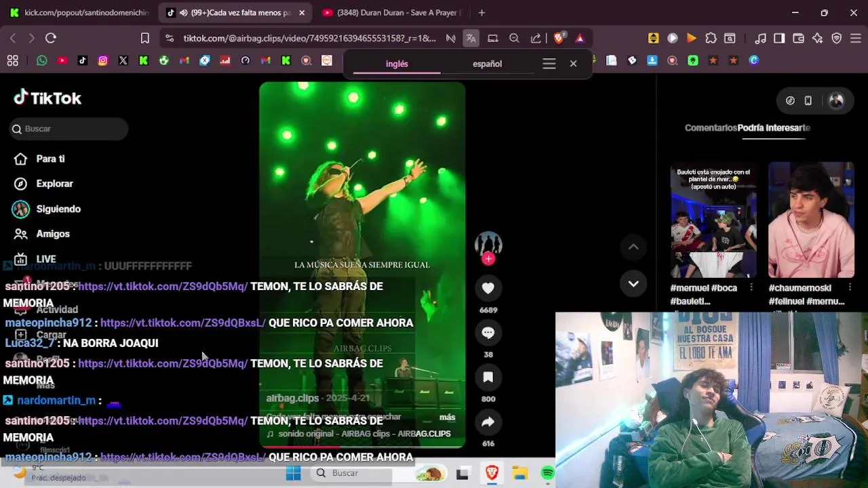Viewport: 868px width, 488px height.
Task: Go to the next video with down arrow
Action: point(633,284)
